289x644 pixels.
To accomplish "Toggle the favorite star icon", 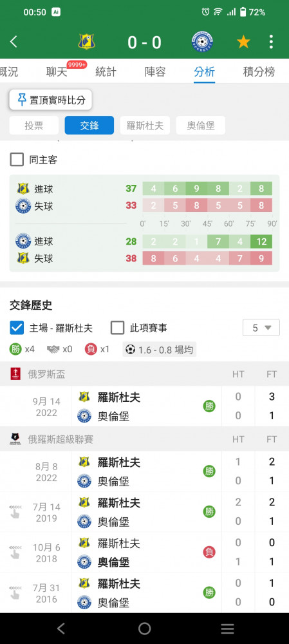I will pyautogui.click(x=243, y=42).
